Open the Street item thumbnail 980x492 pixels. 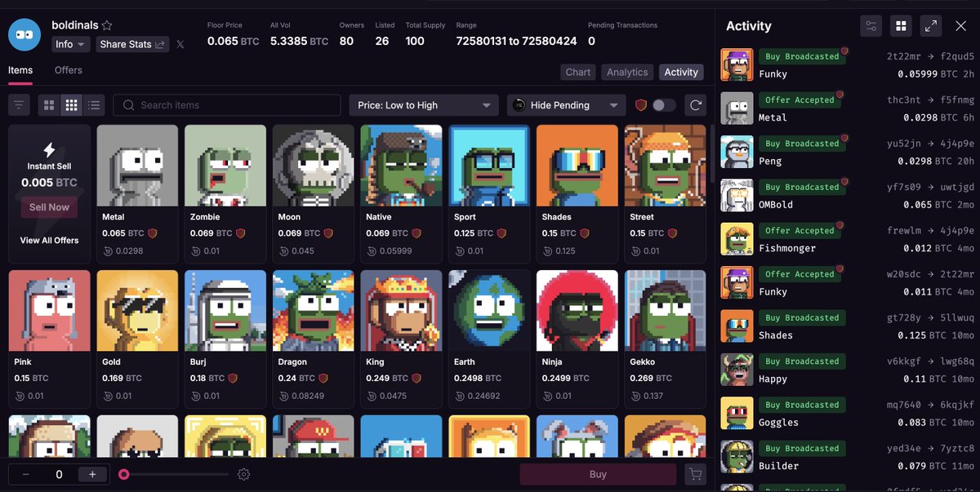pos(665,166)
